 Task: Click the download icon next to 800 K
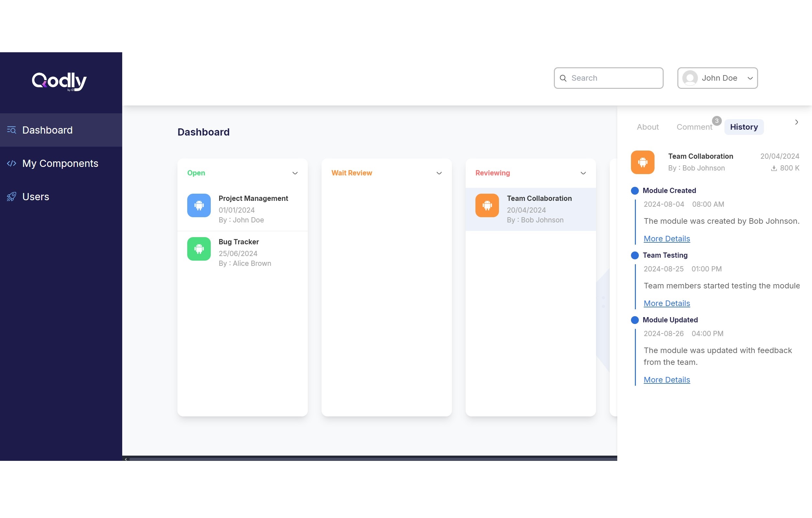click(774, 168)
